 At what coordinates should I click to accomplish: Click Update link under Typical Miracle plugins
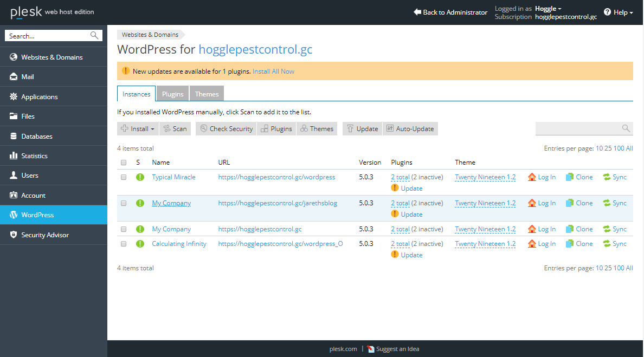click(411, 188)
